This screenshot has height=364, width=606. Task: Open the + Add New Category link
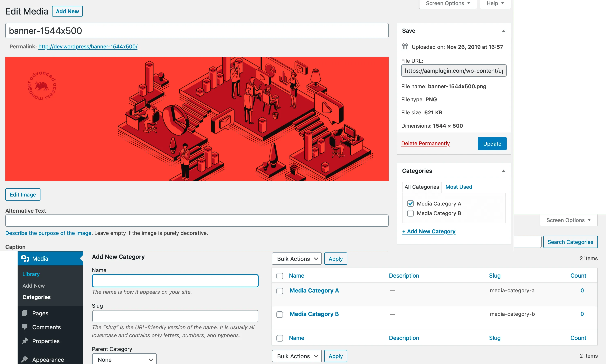click(x=429, y=231)
